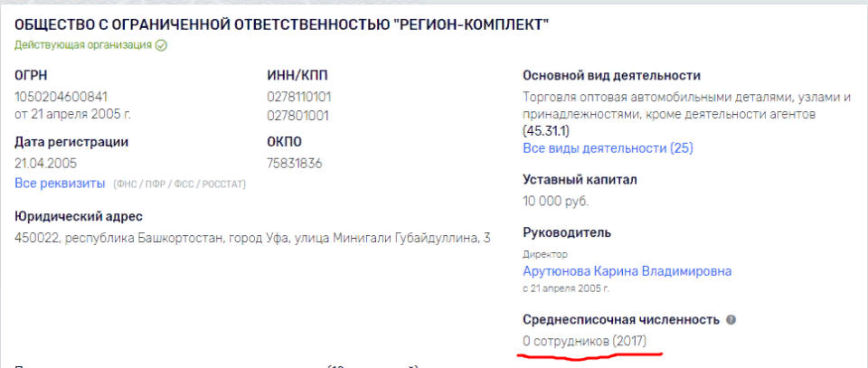Select the KPP value 027801001
The width and height of the screenshot is (868, 368).
click(297, 116)
